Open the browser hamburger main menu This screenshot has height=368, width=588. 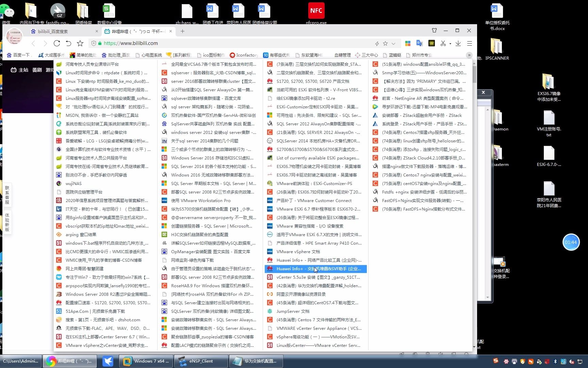(x=470, y=43)
